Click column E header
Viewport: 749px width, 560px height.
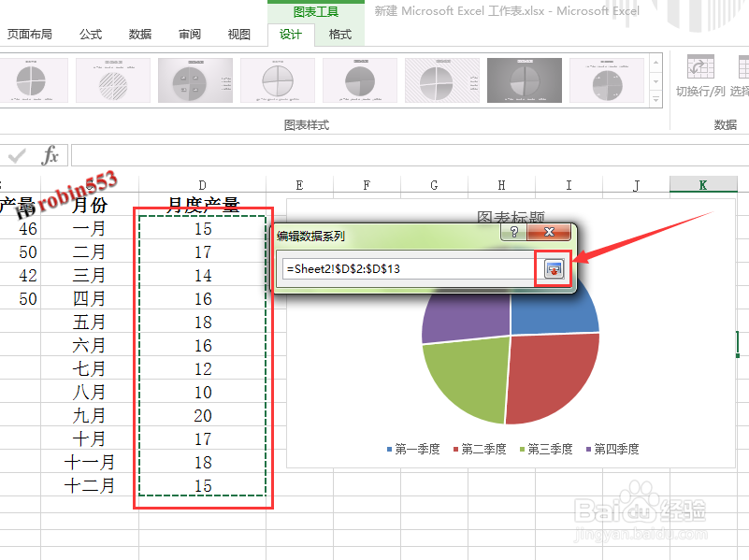(299, 185)
